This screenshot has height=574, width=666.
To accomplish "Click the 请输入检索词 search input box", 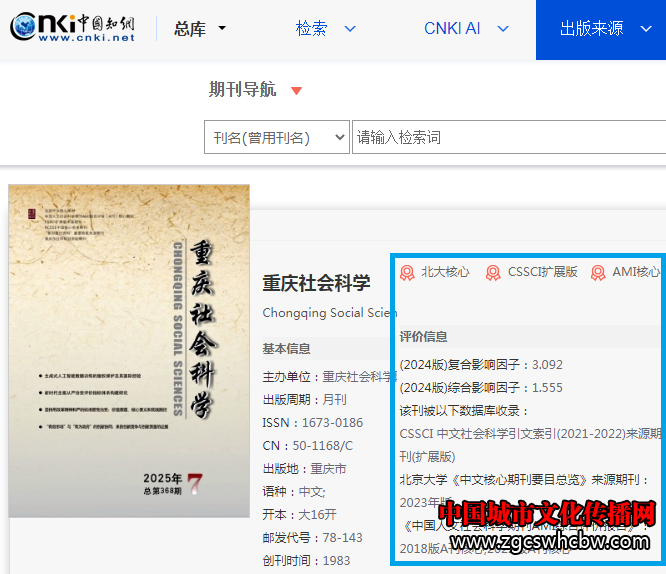I will [508, 137].
